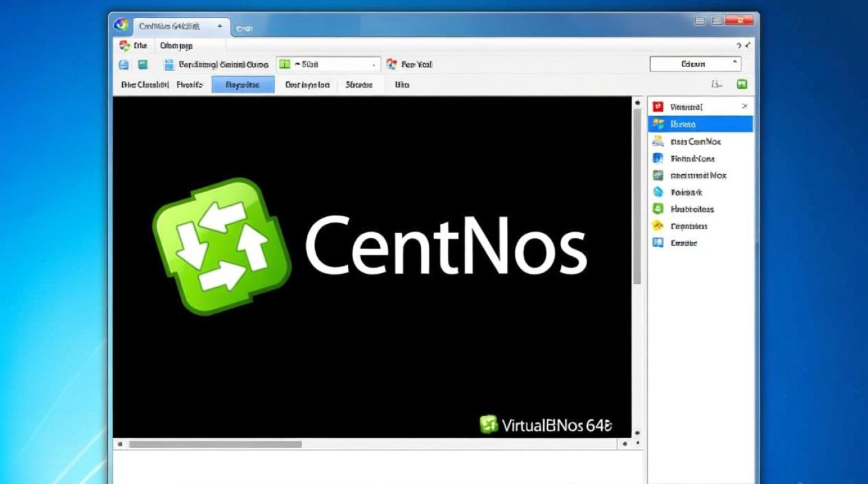Click the icon of the third side panel row, CentNox
868x484 pixels.
tap(658, 141)
